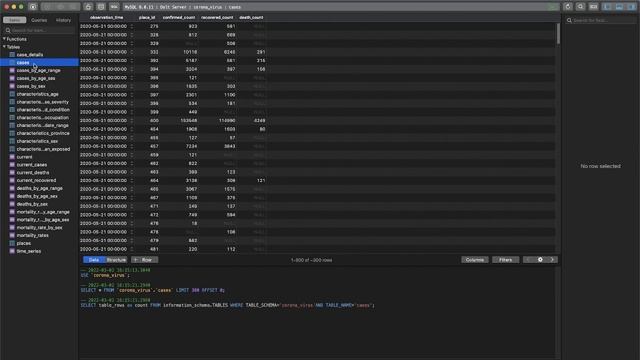Viewport: 640px width, 360px height.
Task: Open the SQL editor button
Action: pos(114,7)
